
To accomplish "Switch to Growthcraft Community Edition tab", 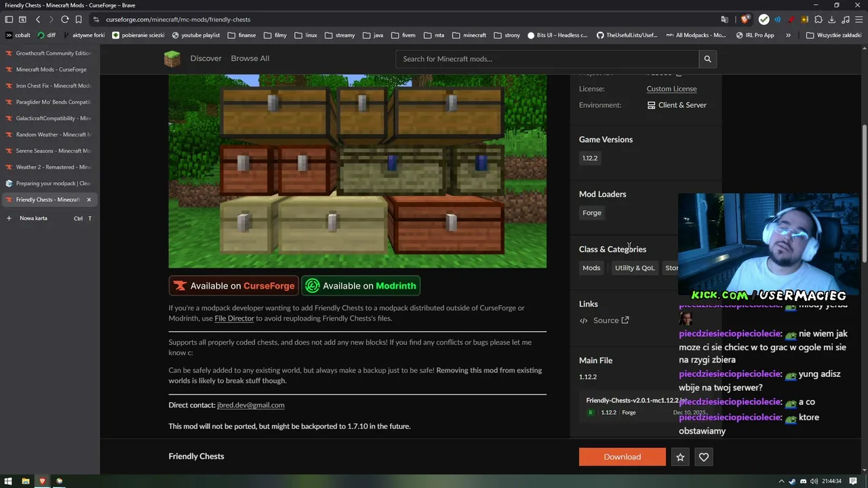I will pyautogui.click(x=49, y=54).
